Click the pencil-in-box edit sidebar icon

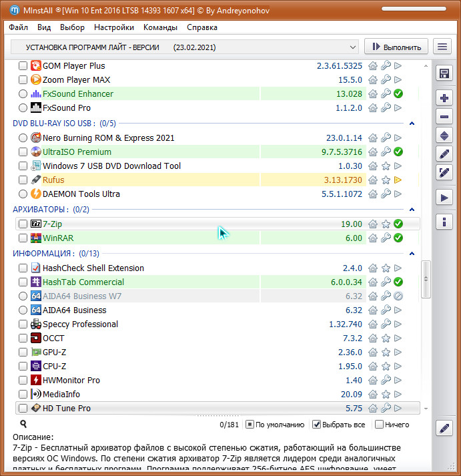click(x=444, y=173)
